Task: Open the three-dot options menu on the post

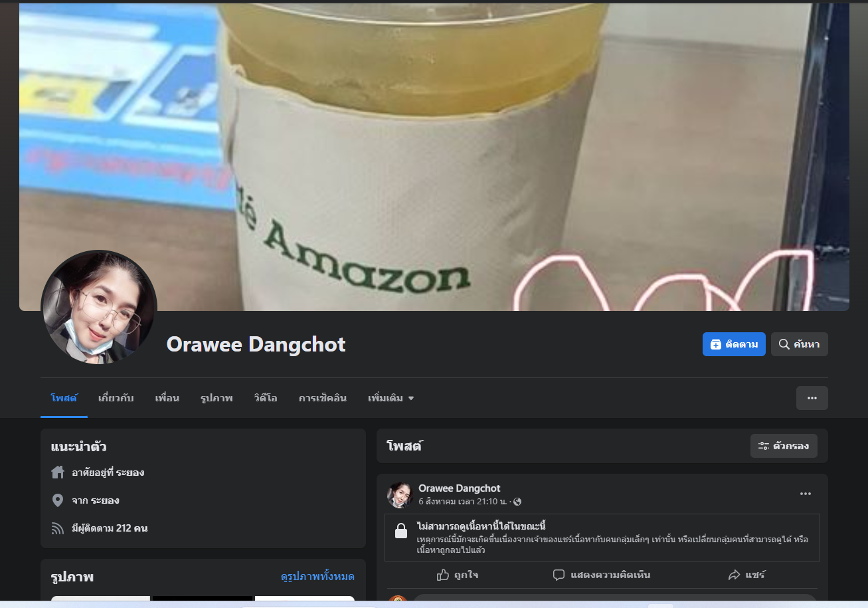Action: point(806,494)
